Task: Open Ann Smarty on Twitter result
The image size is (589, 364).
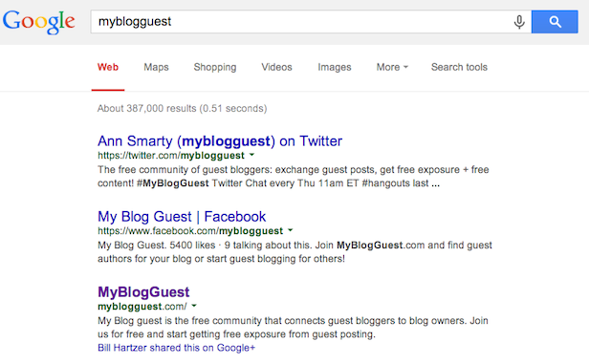Action: pyautogui.click(x=220, y=141)
